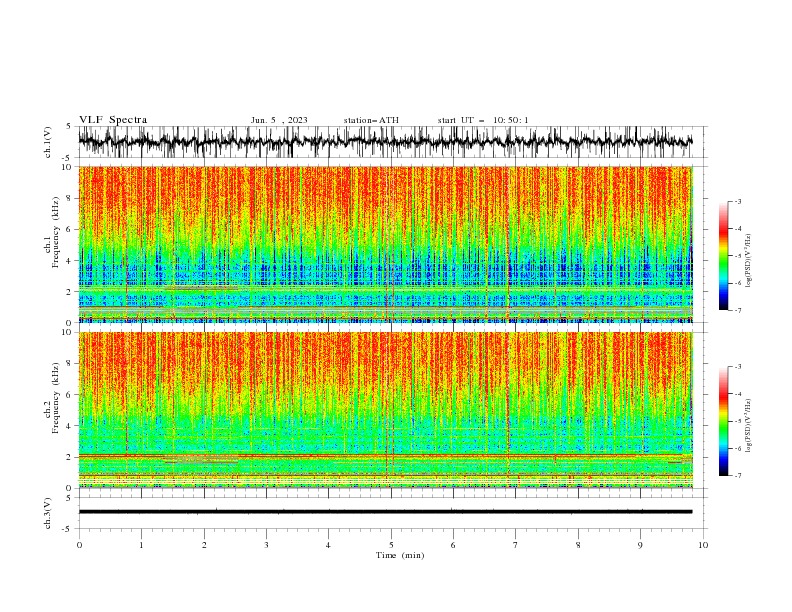Screen dimensions: 792x612
Task: Click the ch.3(V) flat waveform trace
Action: pyautogui.click(x=385, y=512)
